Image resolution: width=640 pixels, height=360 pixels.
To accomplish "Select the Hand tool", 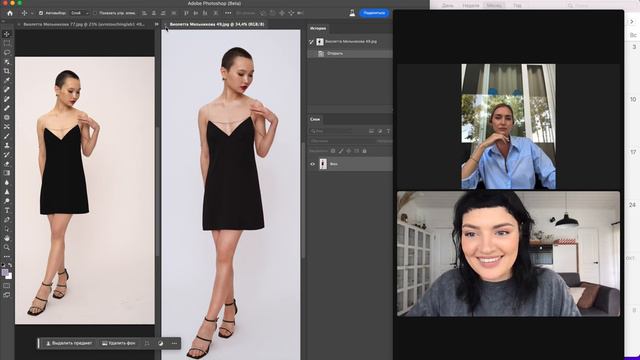I will pyautogui.click(x=7, y=238).
